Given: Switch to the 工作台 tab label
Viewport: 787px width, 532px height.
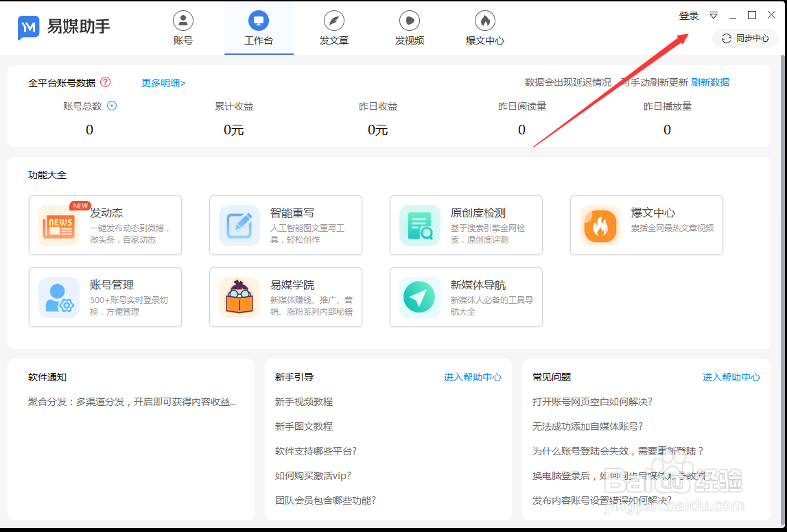Looking at the screenshot, I should click(x=259, y=40).
